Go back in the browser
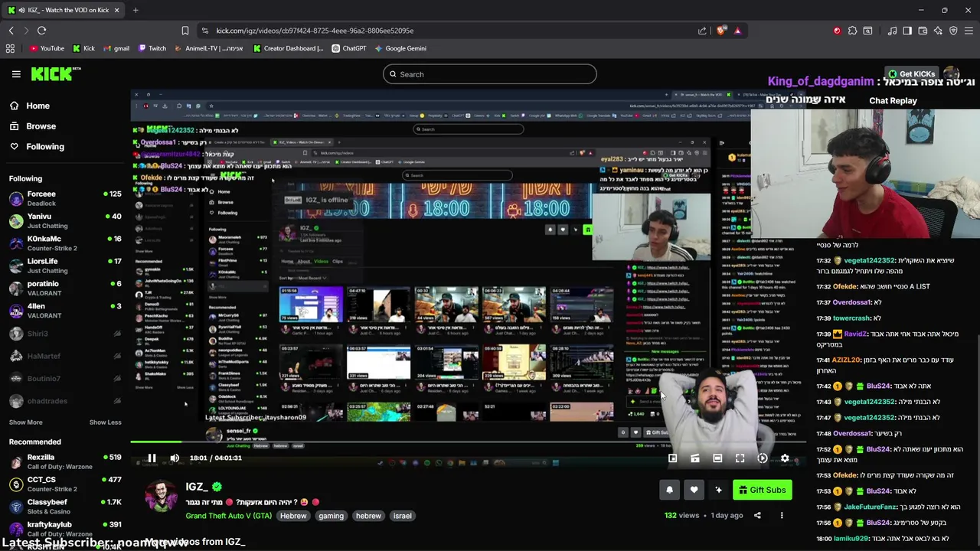 pyautogui.click(x=11, y=31)
